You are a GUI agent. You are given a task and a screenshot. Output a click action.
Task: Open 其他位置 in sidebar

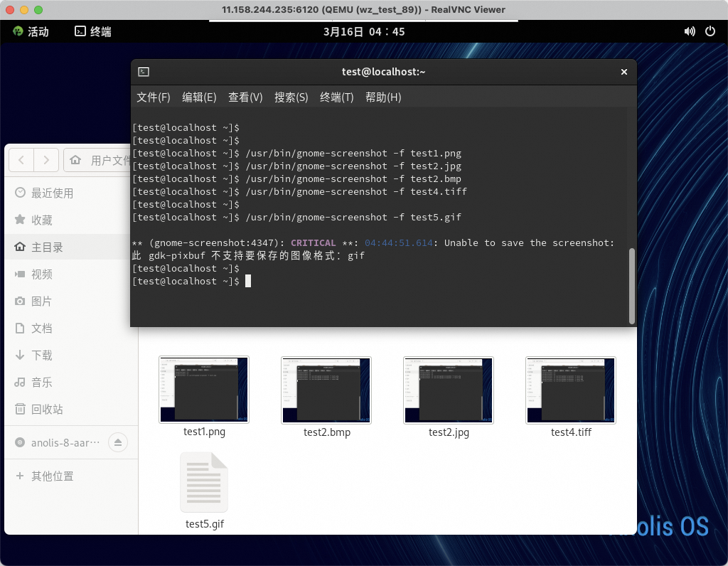tap(52, 476)
